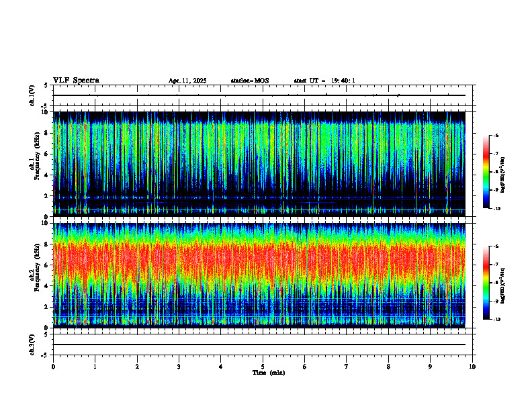
Task: Click the "Time (min)" x-axis label
Action: pos(269,373)
